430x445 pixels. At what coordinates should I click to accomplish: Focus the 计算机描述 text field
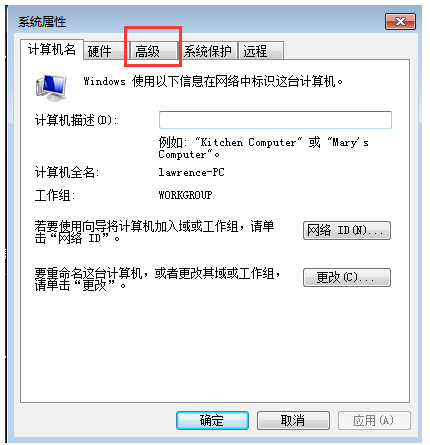[275, 120]
